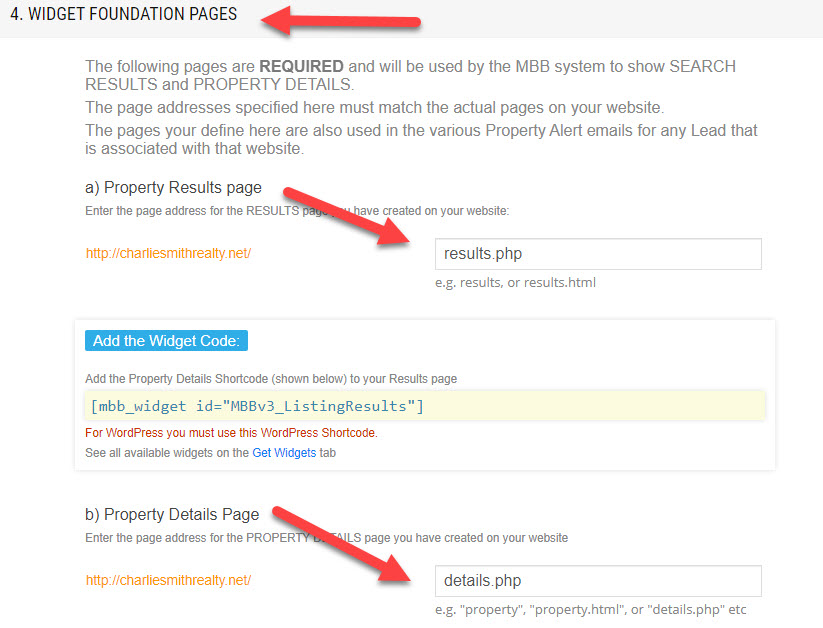Screen dimensions: 823x628
Task: Select the mbb_widget ListingResults shortcode box
Action: (425, 405)
